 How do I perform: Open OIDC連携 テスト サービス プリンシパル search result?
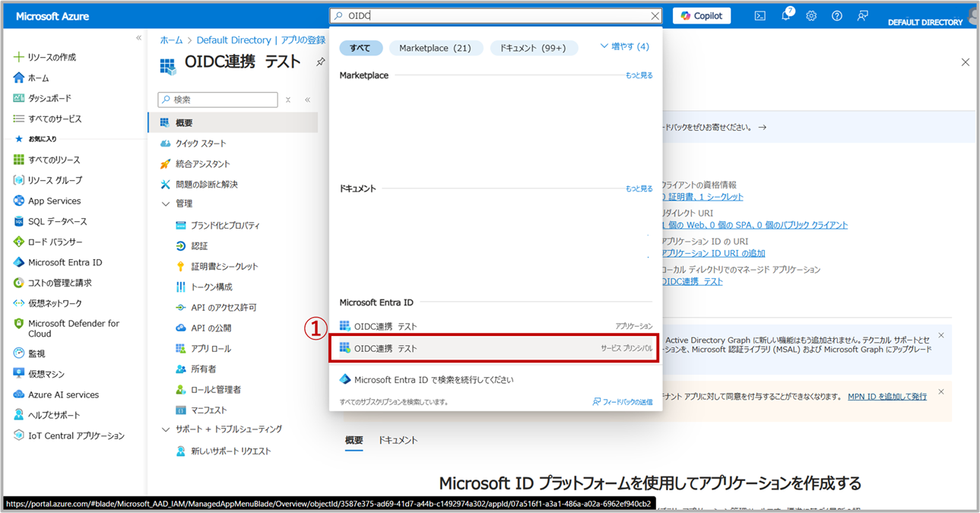pyautogui.click(x=496, y=348)
